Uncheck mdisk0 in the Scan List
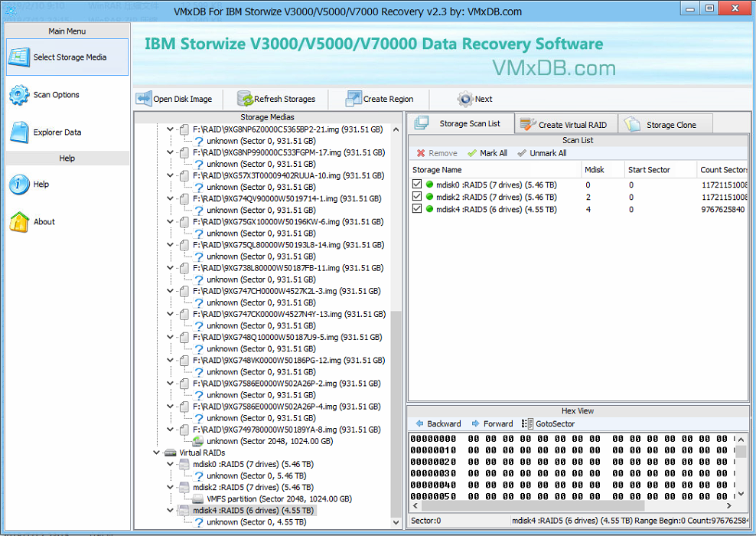Image resolution: width=756 pixels, height=536 pixels. [417, 185]
